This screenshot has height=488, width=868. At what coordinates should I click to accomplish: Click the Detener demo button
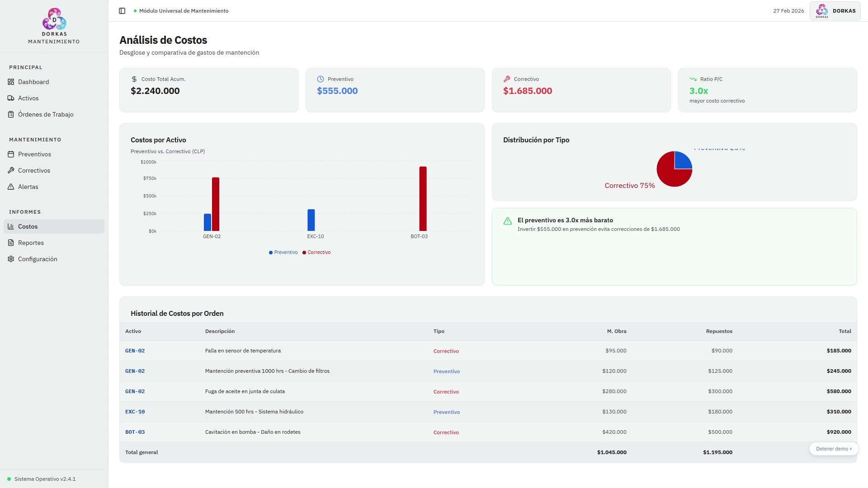(833, 449)
